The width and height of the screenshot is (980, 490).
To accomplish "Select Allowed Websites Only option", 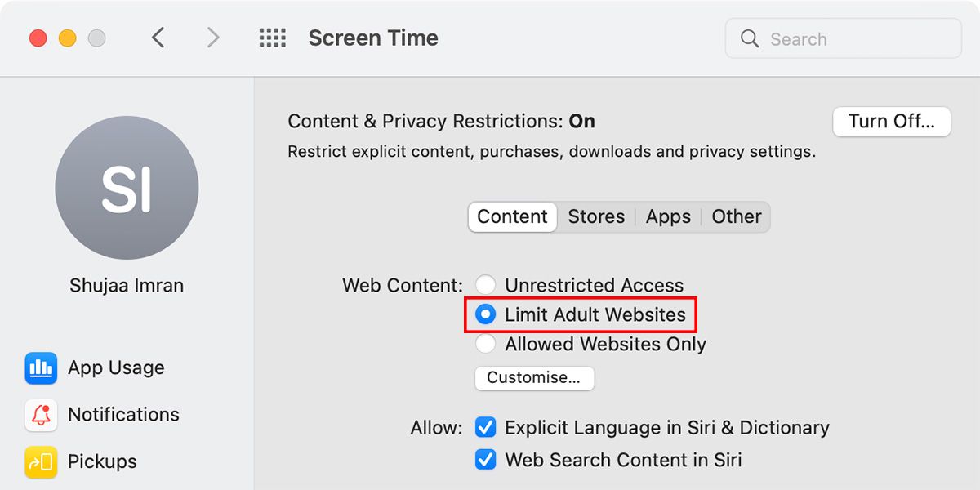I will (486, 344).
